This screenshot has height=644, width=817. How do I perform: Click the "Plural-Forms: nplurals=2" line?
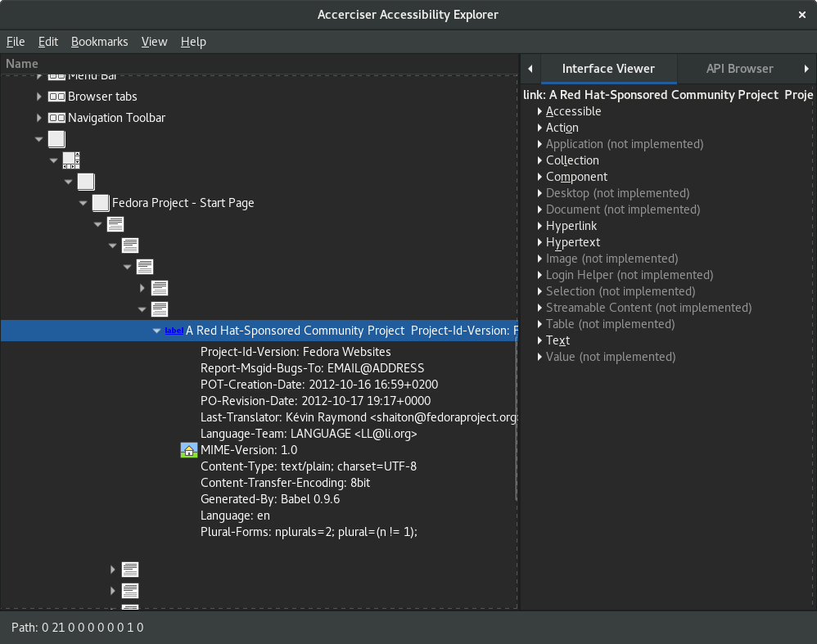309,532
